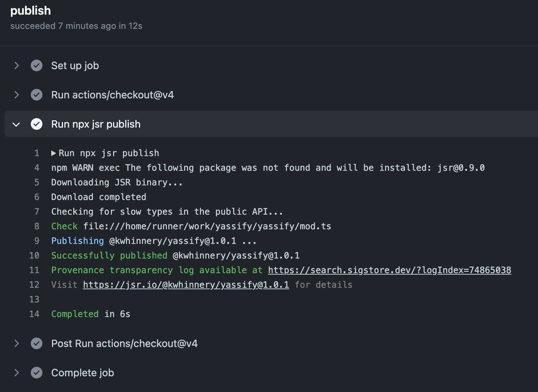Expand the Run actions/checkout@v4 chevron
The width and height of the screenshot is (538, 392).
coord(16,95)
